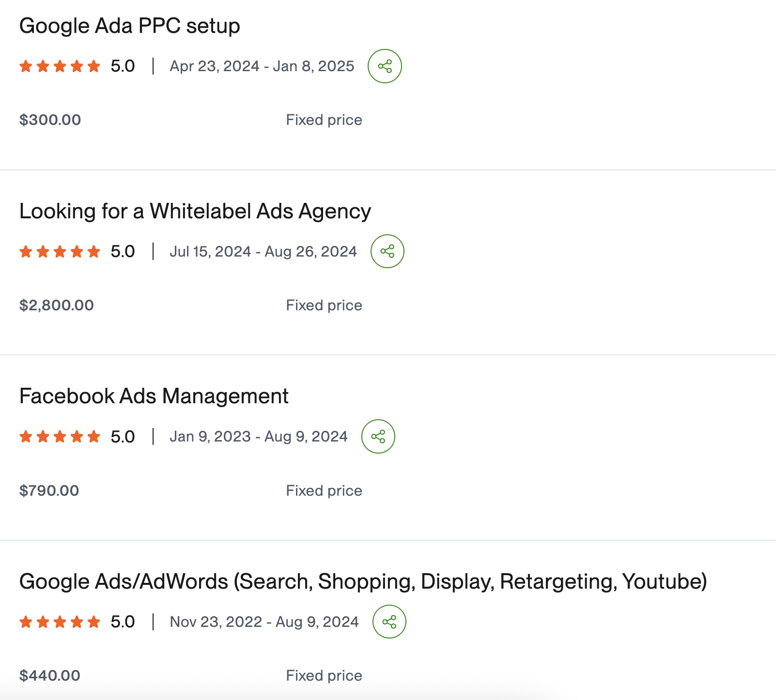Click the star rating under Whitelabel Ads Agency
Viewport: 776px width, 700px height.
coord(60,251)
